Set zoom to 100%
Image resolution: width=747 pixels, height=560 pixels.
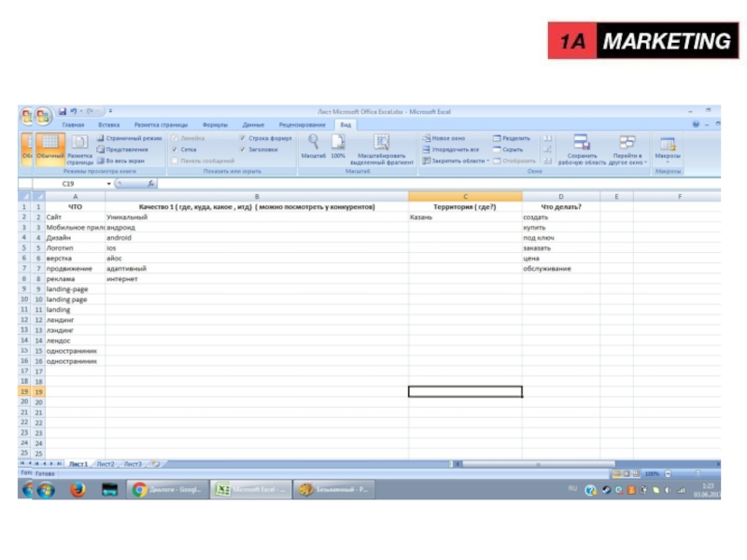(x=338, y=147)
